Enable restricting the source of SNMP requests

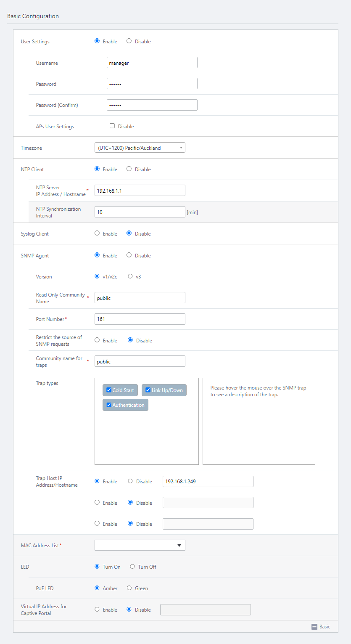click(97, 340)
